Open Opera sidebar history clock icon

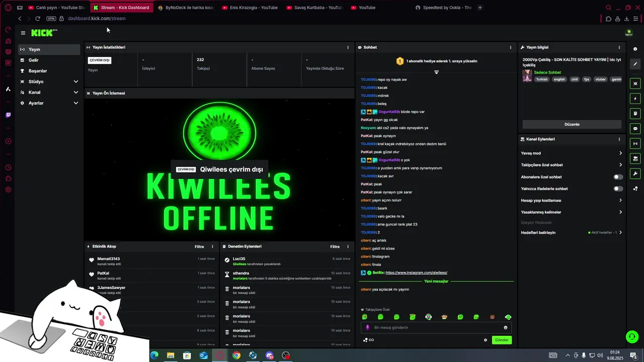8,167
